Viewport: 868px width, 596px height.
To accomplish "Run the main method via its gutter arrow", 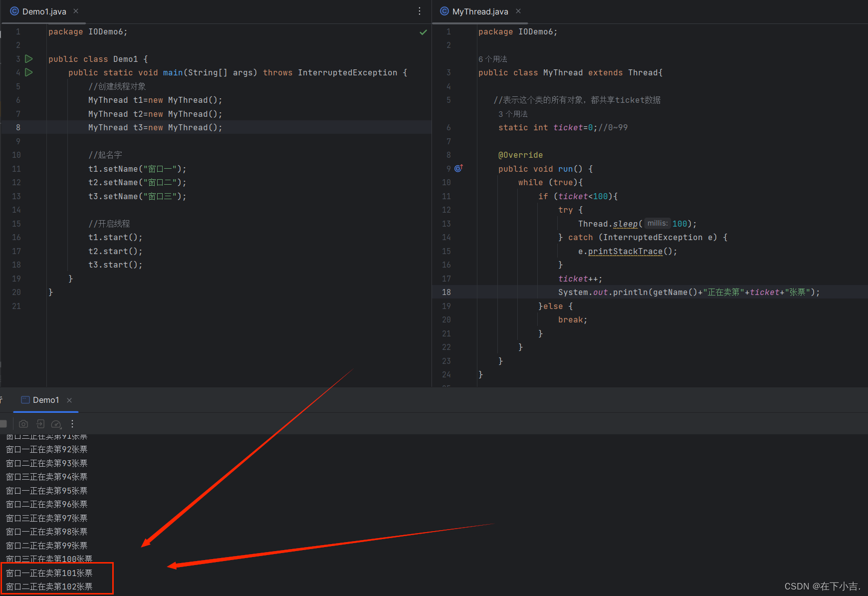I will (29, 72).
